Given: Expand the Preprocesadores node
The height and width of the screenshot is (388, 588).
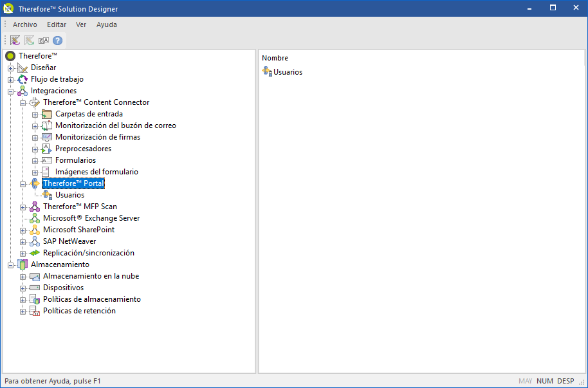Looking at the screenshot, I should [35, 150].
